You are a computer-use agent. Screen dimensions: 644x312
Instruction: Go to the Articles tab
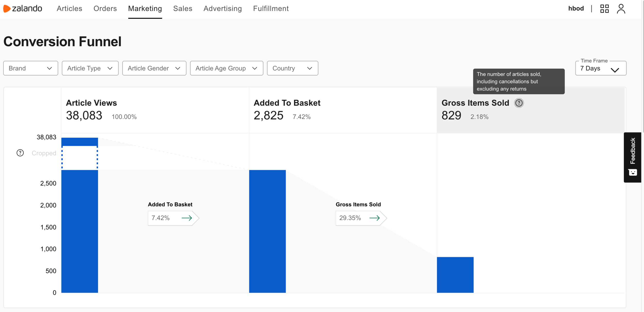pos(69,8)
